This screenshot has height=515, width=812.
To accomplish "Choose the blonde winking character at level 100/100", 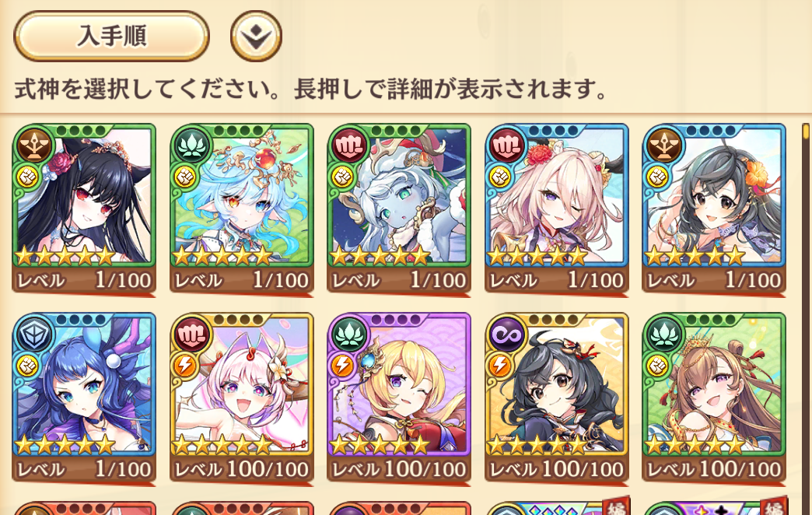I will (x=399, y=398).
